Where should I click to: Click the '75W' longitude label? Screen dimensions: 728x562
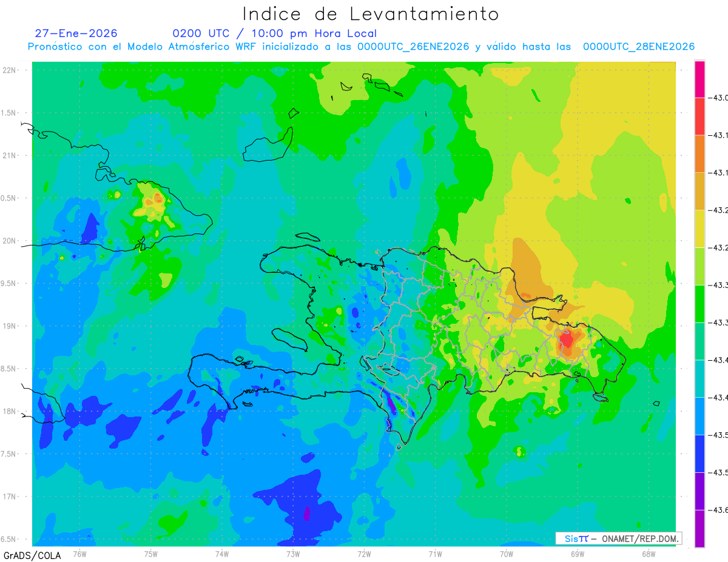click(151, 554)
